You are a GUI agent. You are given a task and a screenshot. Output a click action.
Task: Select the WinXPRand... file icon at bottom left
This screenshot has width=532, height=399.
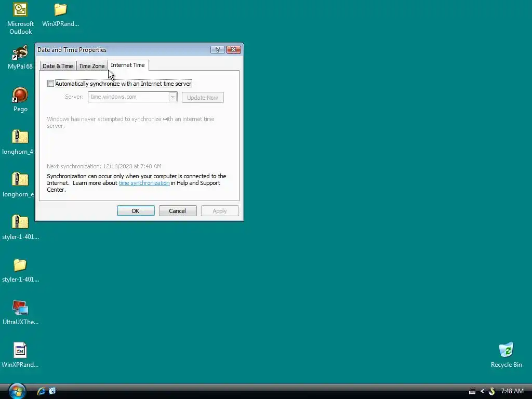point(20,350)
